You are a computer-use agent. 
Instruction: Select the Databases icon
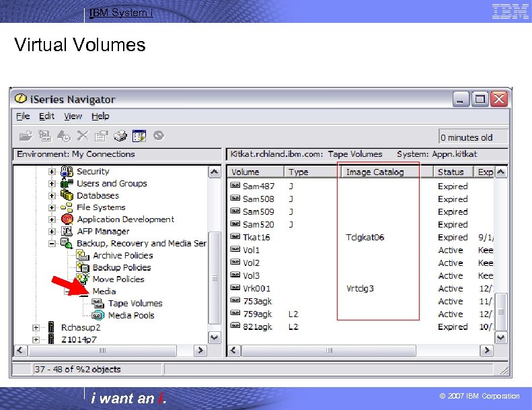(x=67, y=195)
